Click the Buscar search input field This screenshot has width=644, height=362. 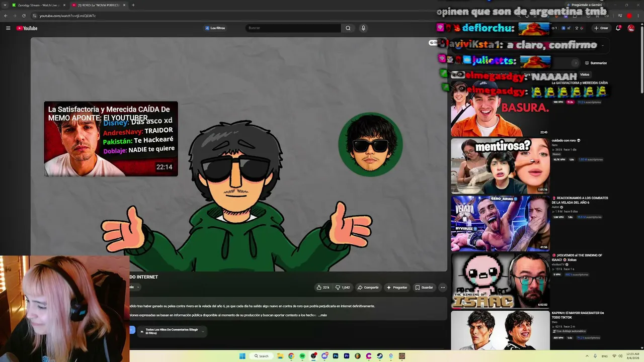pos(293,28)
